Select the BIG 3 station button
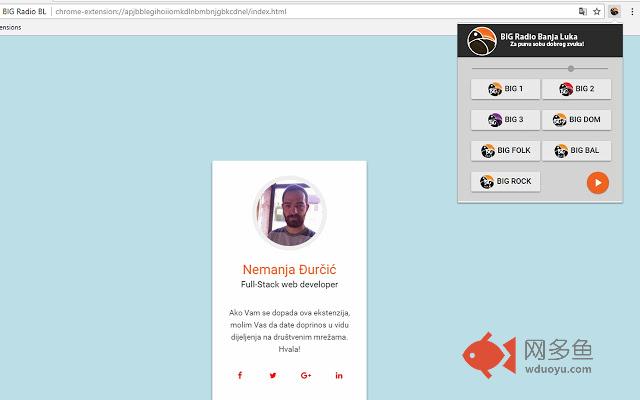This screenshot has height=400, width=640. [505, 120]
